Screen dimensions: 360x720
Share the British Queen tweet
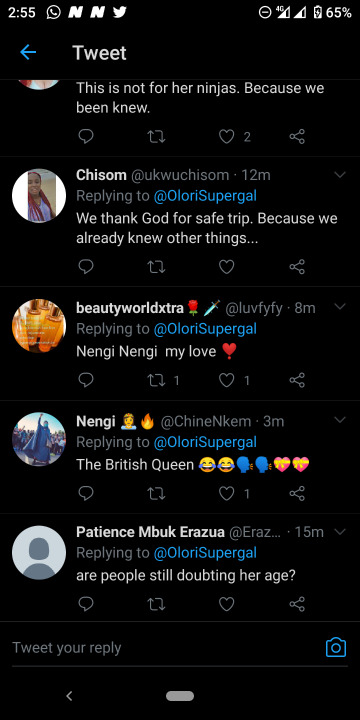point(297,493)
